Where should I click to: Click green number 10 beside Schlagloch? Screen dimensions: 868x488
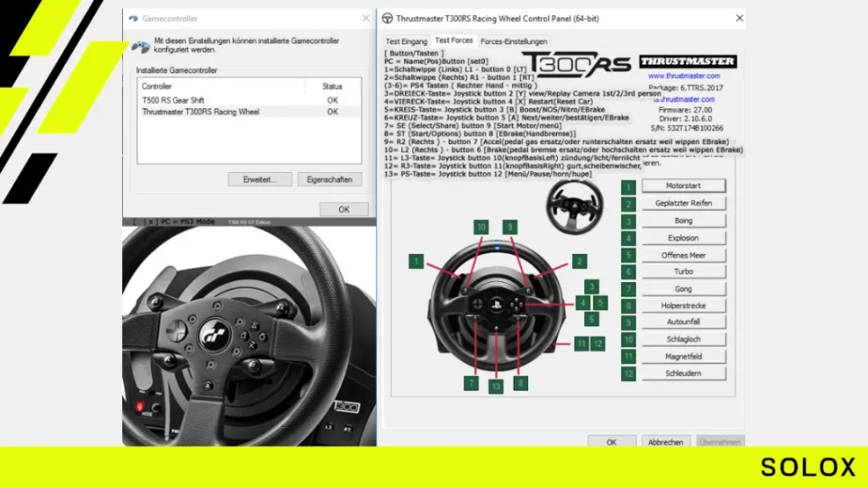[x=628, y=340]
